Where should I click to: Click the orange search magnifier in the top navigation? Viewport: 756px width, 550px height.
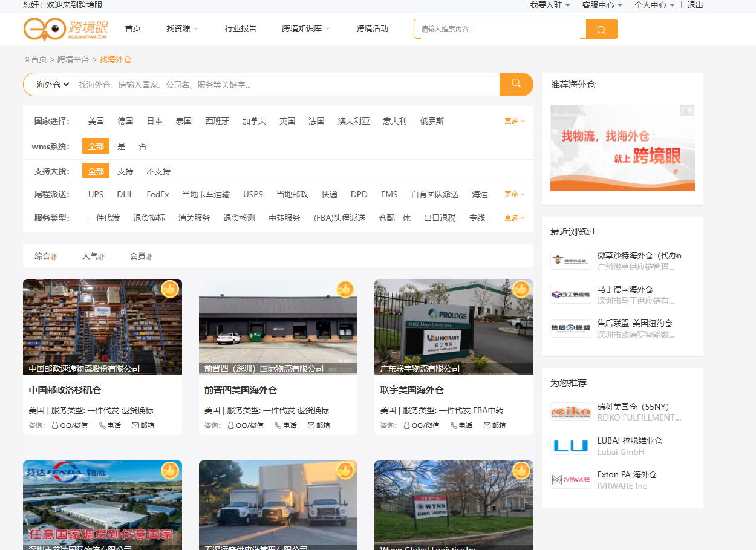click(x=601, y=29)
